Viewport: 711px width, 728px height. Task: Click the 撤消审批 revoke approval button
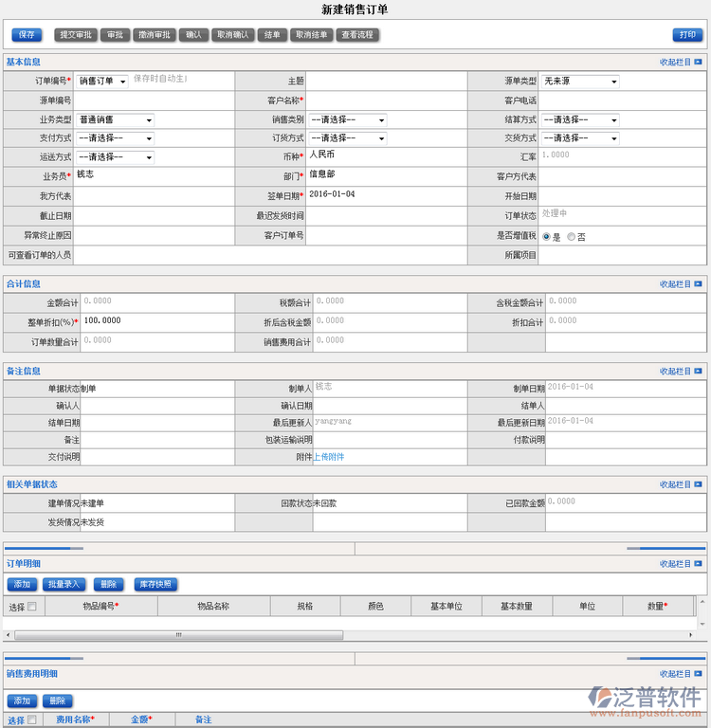(155, 35)
